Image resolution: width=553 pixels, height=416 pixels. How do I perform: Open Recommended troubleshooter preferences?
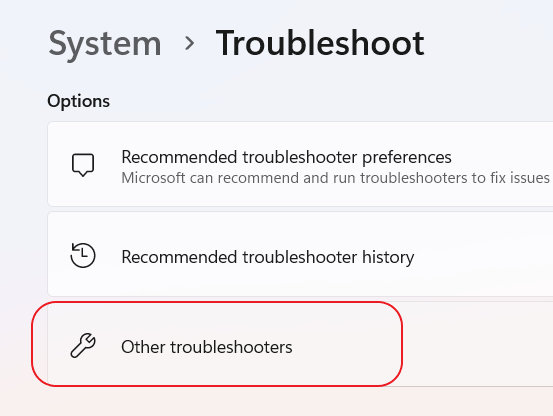300,164
